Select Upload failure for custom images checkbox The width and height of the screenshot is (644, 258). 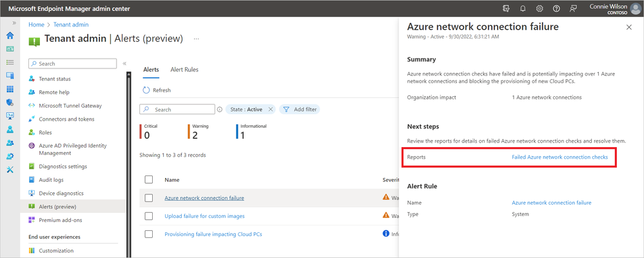(x=149, y=215)
